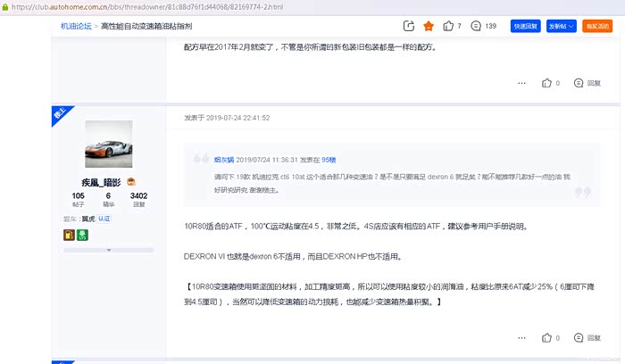The image size is (625, 364).
Task: Open 疾風_暗影 sports car avatar
Action: pos(108,144)
